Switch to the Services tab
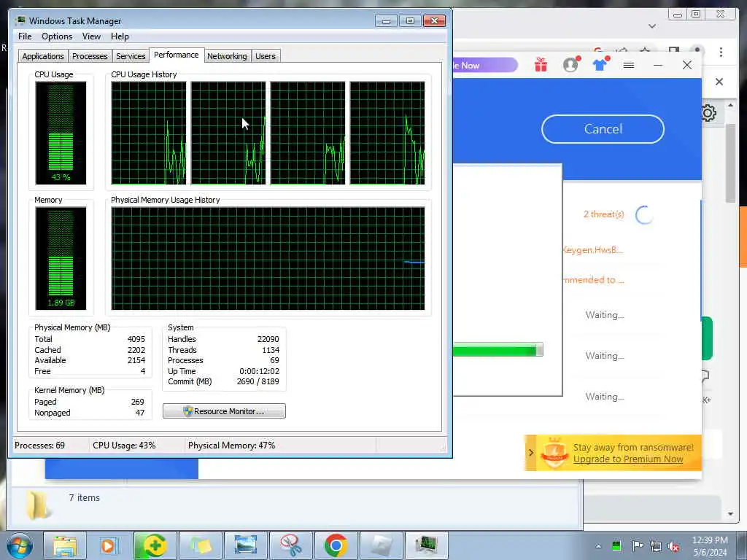Screen dimensions: 747x560 (x=131, y=56)
